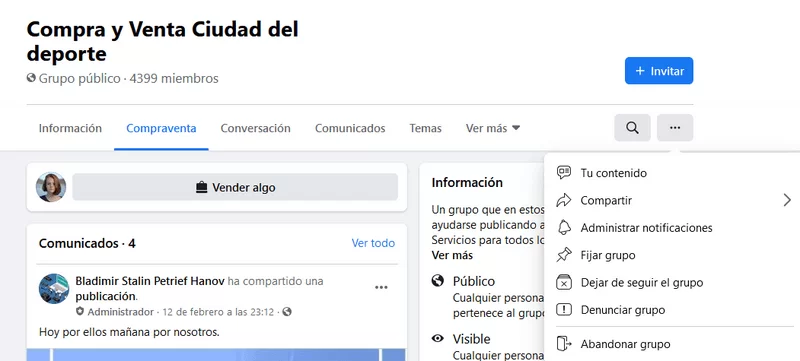Open the Información tab
The height and width of the screenshot is (361, 800).
70,128
